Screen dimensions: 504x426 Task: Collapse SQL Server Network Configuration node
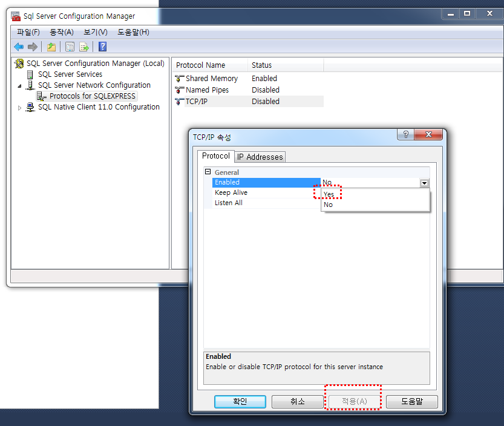pos(19,86)
